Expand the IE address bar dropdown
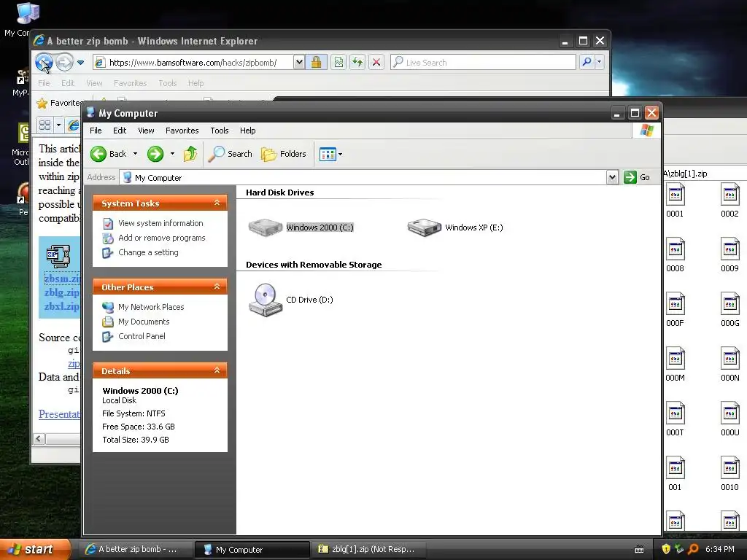Viewport: 747px width, 560px height. 298,63
